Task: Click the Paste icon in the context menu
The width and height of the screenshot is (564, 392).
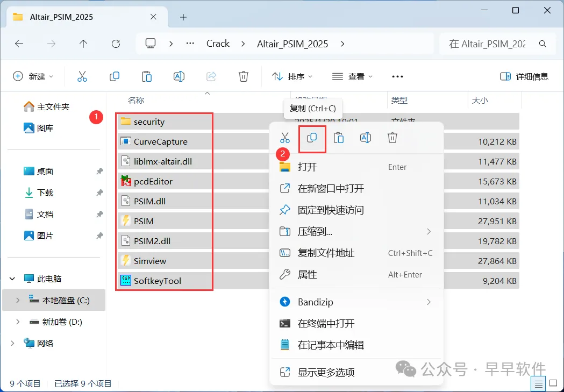Action: 339,138
